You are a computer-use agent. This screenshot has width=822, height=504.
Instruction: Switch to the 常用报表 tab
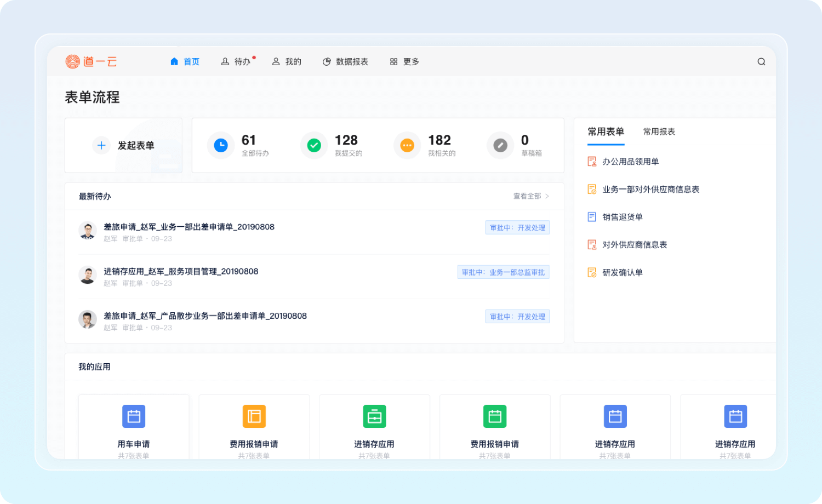pyautogui.click(x=659, y=131)
